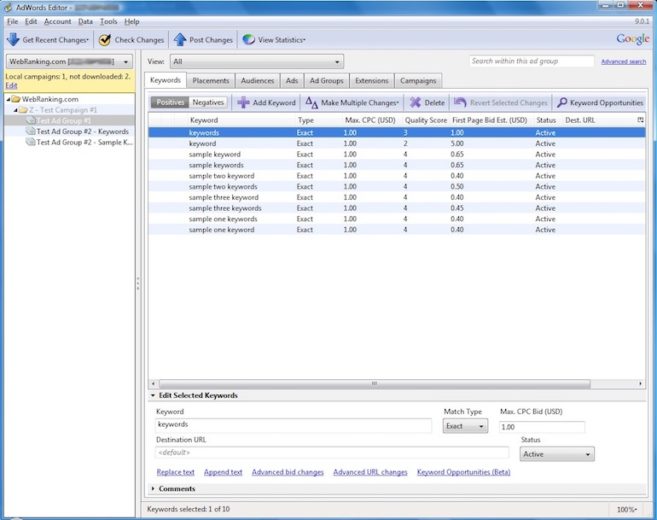Open the File menu
The image size is (657, 520).
click(x=13, y=21)
